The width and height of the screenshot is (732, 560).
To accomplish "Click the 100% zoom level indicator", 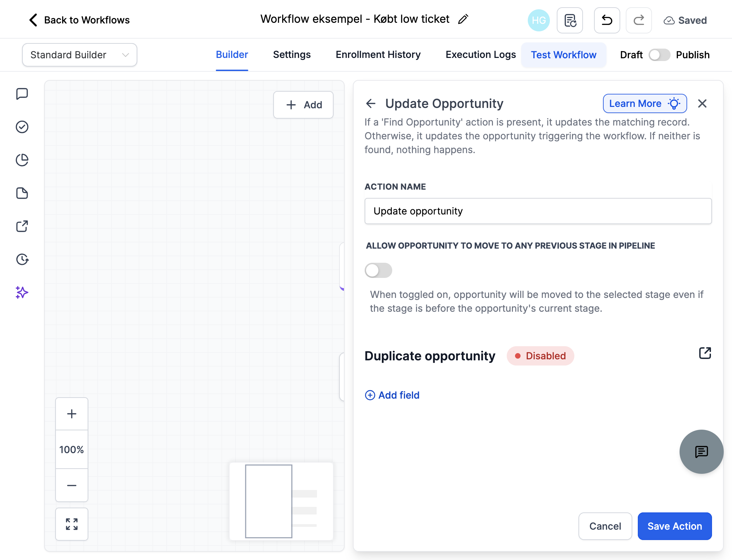I will pos(72,450).
